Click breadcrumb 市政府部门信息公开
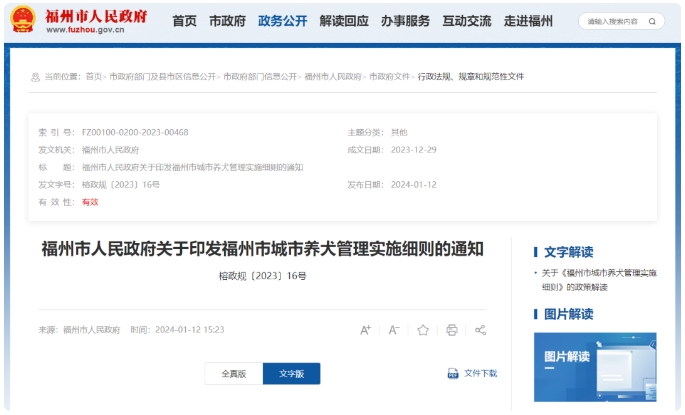685x415 pixels. (x=260, y=77)
